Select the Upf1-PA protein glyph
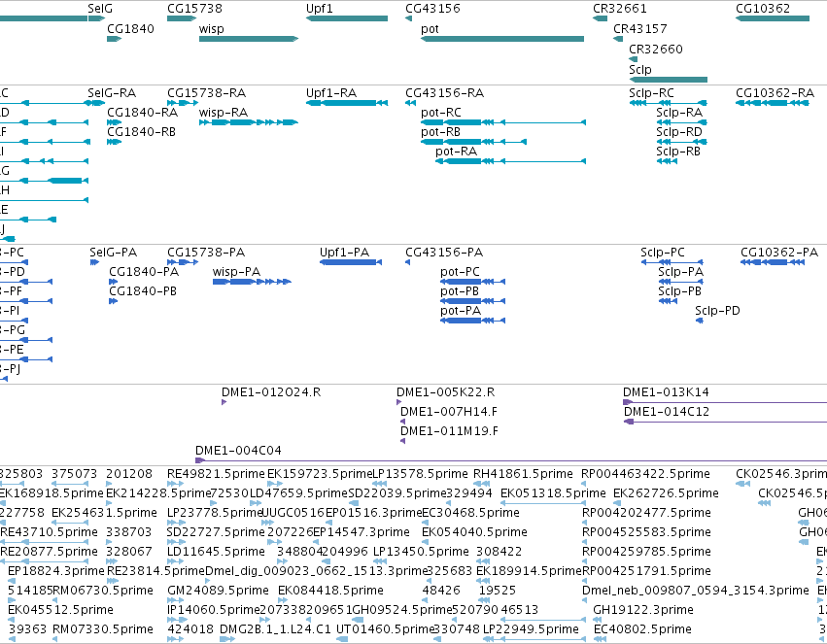 (x=351, y=262)
